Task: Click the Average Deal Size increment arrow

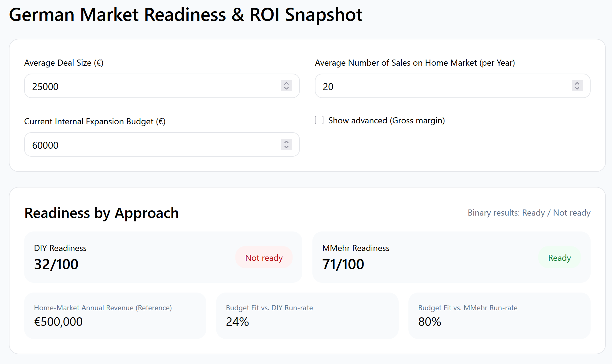Action: click(x=286, y=83)
